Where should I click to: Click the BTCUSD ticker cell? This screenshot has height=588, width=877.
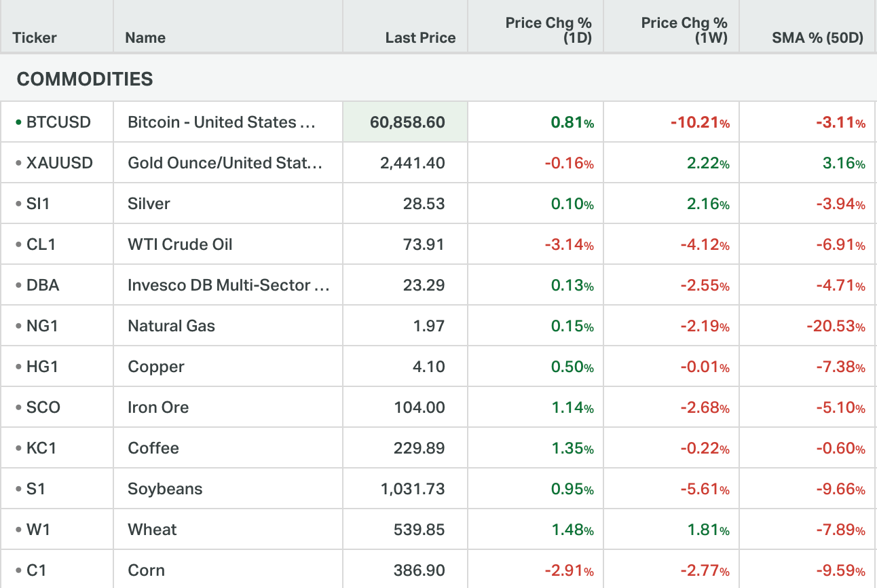tap(58, 122)
